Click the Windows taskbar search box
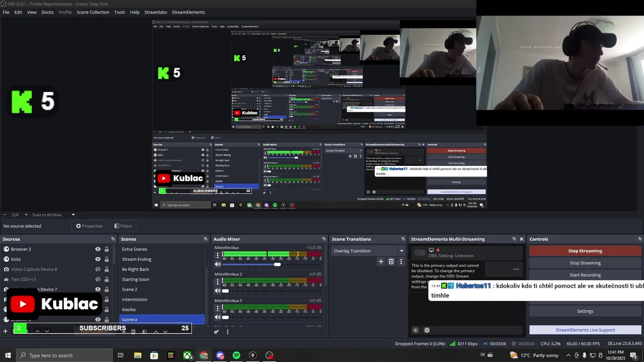644x362 pixels. [x=64, y=355]
